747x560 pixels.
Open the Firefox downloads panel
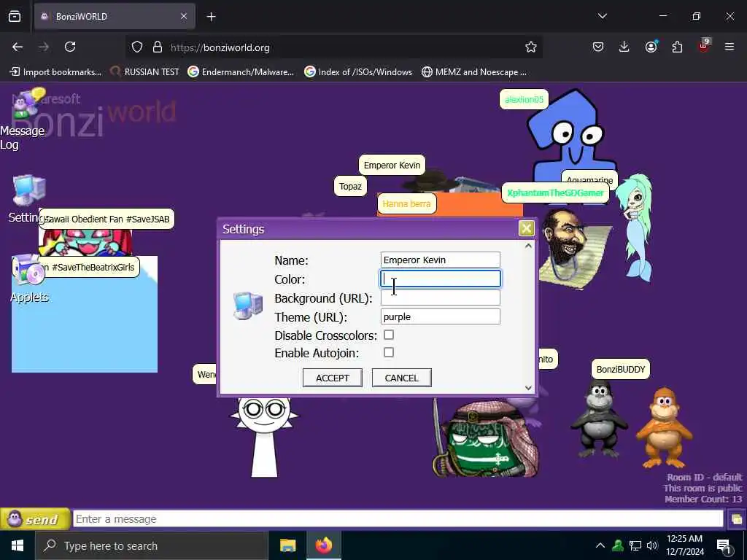[x=624, y=47]
